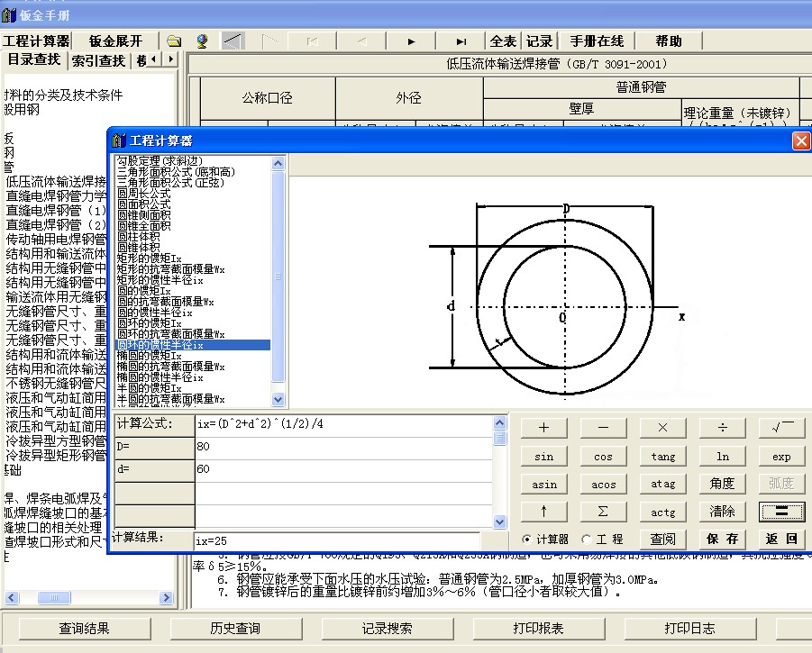812x653 pixels.
Task: Click the 清除 clear button
Action: 723,512
